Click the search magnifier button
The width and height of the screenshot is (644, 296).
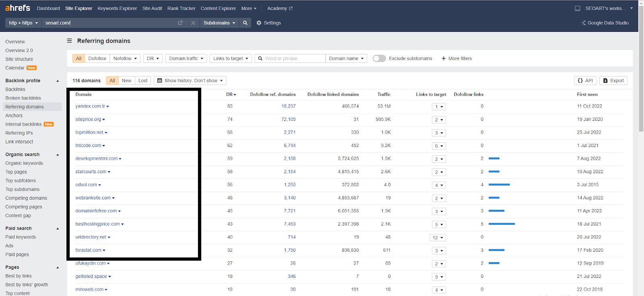[245, 23]
